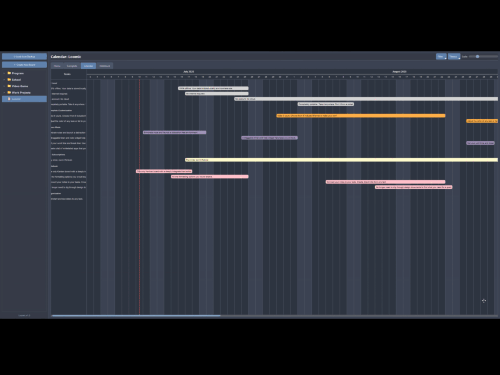
Task: Switch to the first view tab
Action: pos(57,66)
